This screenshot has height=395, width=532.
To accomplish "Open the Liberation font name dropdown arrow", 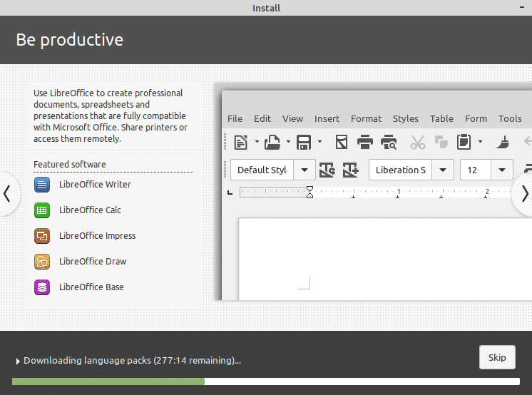I will coord(443,170).
